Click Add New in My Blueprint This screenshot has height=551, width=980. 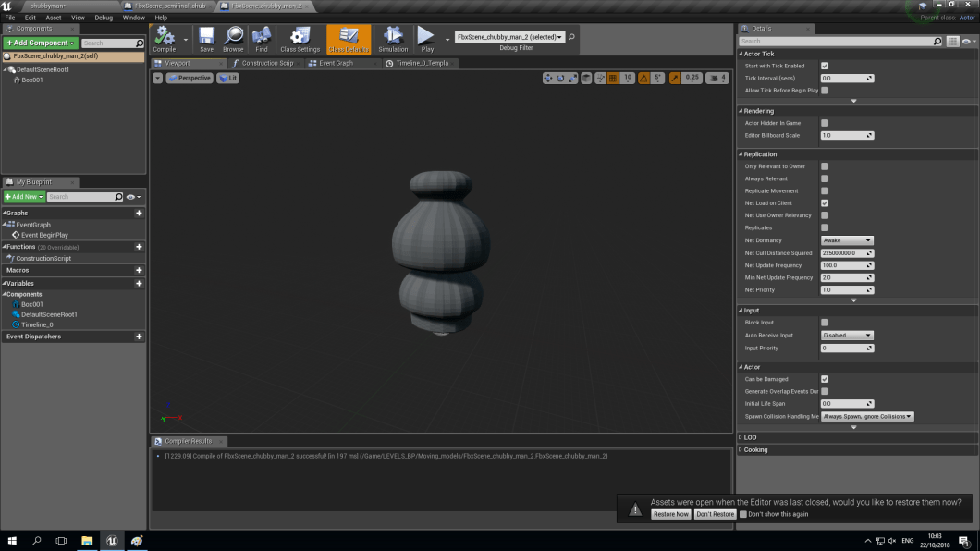pyautogui.click(x=24, y=197)
